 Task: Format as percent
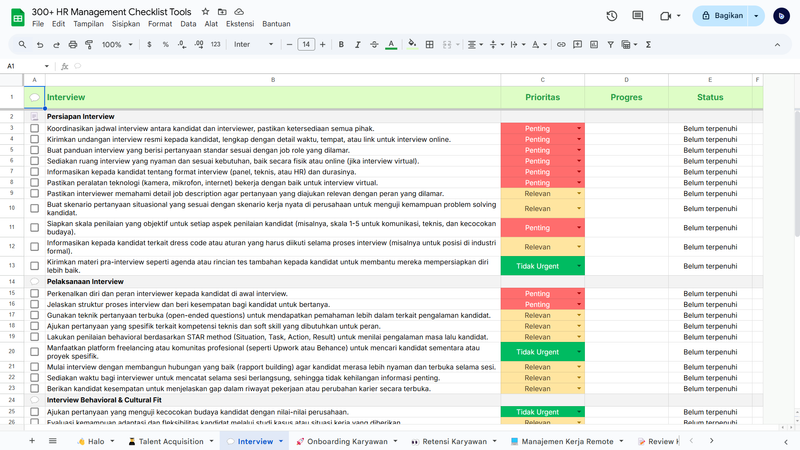click(165, 45)
